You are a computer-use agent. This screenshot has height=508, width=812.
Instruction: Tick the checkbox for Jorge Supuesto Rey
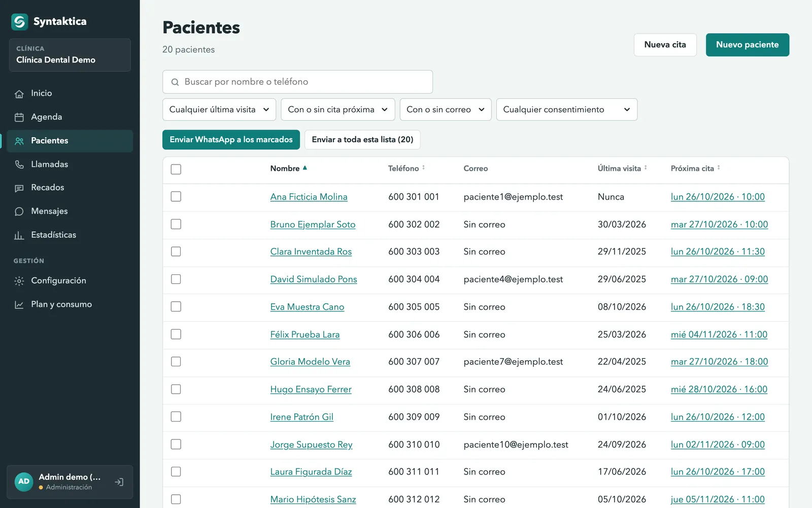pos(176,444)
